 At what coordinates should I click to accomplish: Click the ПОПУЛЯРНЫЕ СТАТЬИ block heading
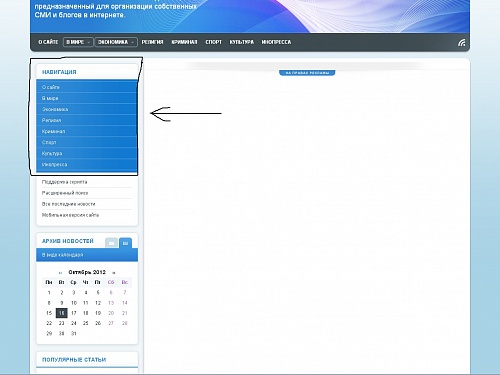(74, 360)
